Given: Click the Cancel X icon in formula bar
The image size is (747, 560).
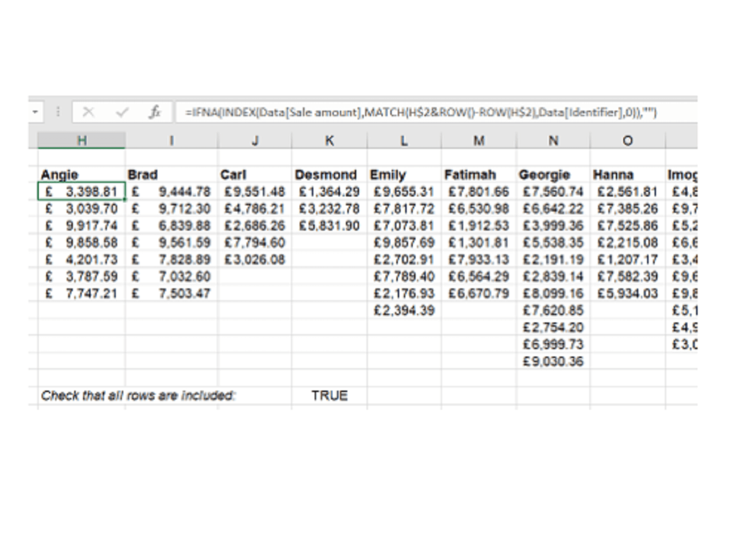Looking at the screenshot, I should tap(88, 112).
